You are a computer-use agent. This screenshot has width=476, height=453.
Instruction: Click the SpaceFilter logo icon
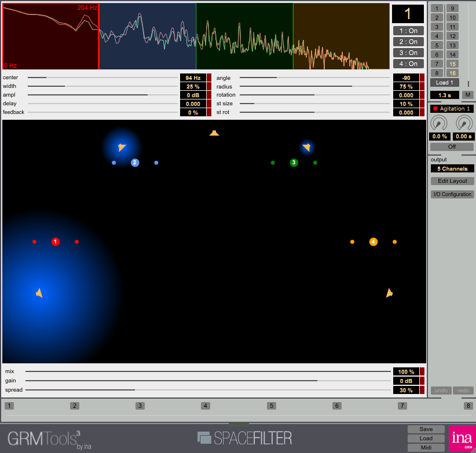pyautogui.click(x=204, y=438)
